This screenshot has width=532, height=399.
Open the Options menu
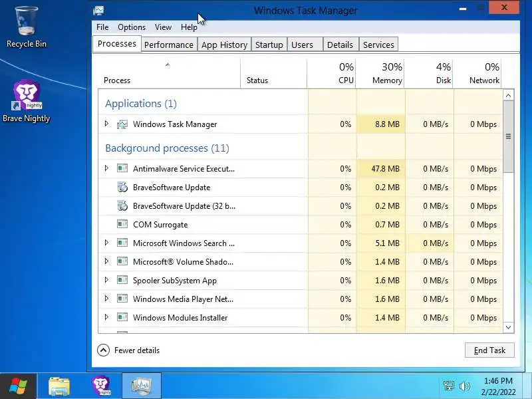pos(132,27)
